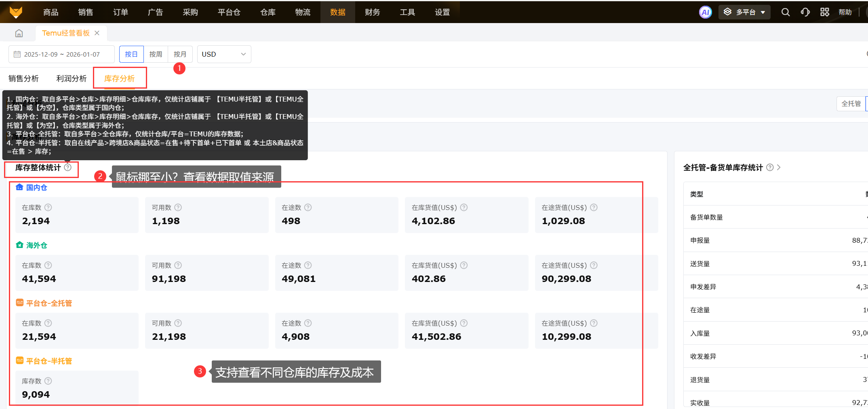Open the AI assistant icon
The height and width of the screenshot is (409, 868).
click(x=705, y=12)
